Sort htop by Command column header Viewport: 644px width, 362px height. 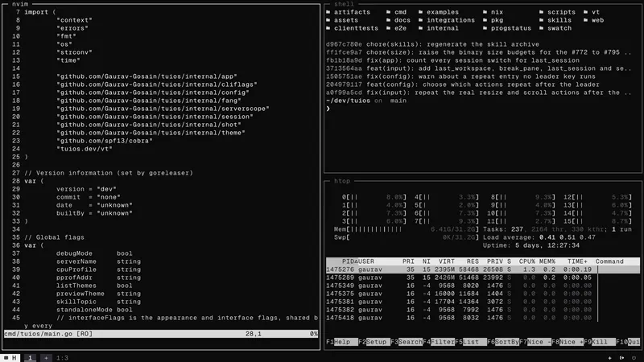pos(609,261)
